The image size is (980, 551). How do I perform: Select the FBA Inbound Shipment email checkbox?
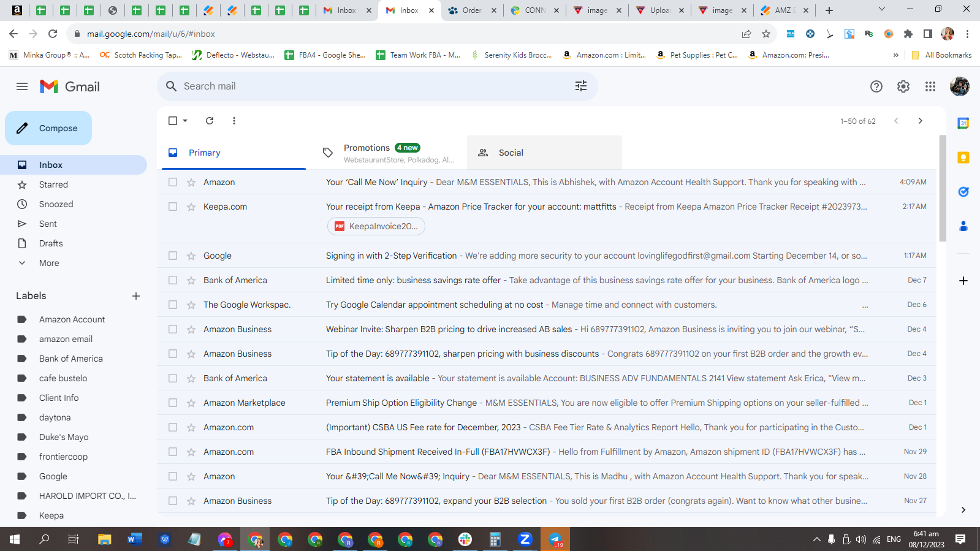[x=173, y=452]
